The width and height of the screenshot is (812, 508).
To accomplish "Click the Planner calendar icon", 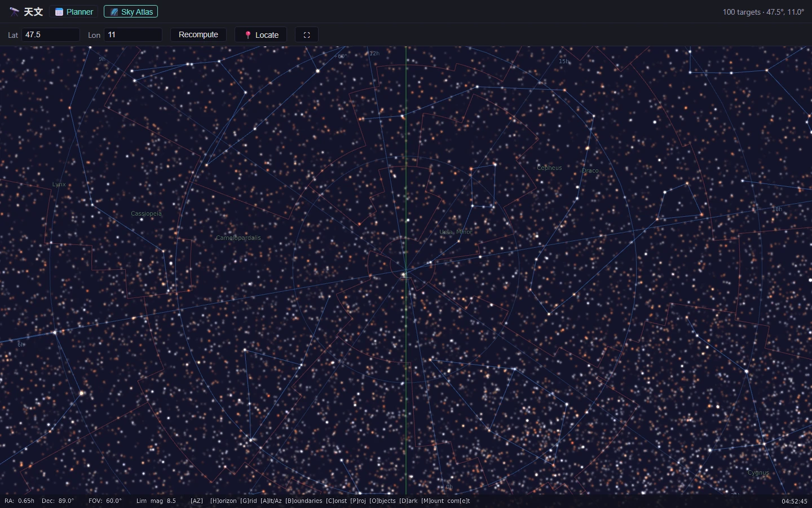I will pos(59,12).
